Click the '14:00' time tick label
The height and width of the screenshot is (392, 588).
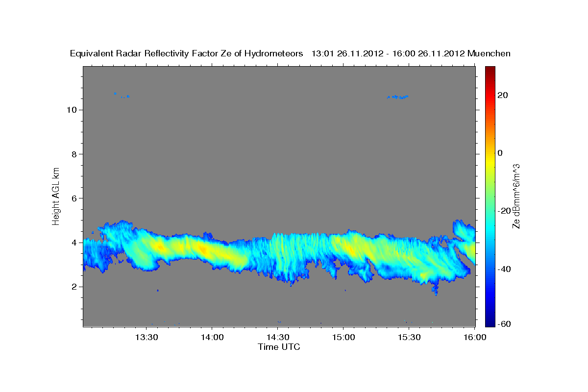pyautogui.click(x=212, y=338)
